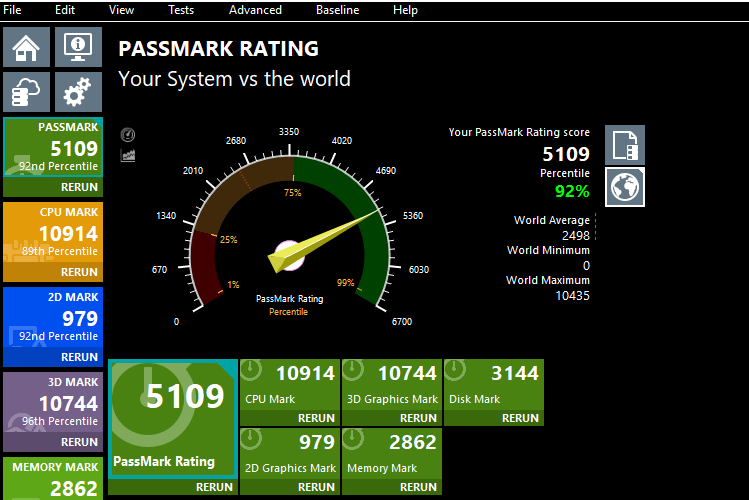Click power icon on 2D Graphics Mark tile
Image resolution: width=749 pixels, height=500 pixels.
click(x=251, y=439)
